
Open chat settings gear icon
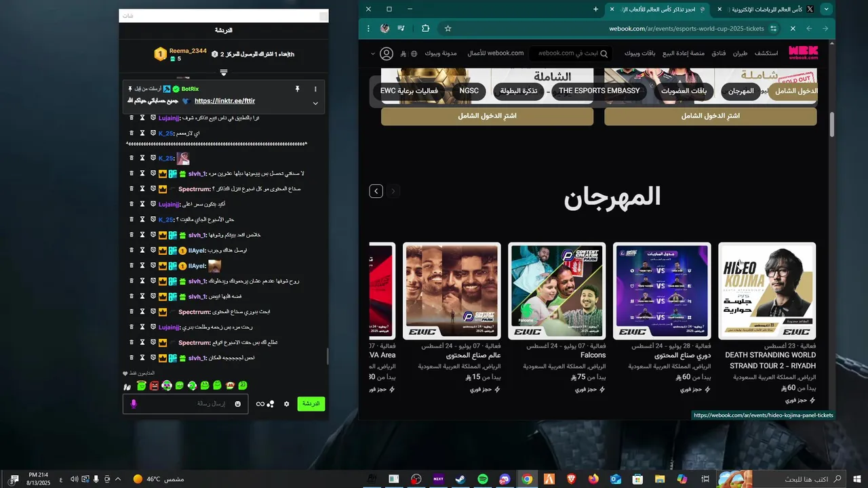tap(287, 404)
